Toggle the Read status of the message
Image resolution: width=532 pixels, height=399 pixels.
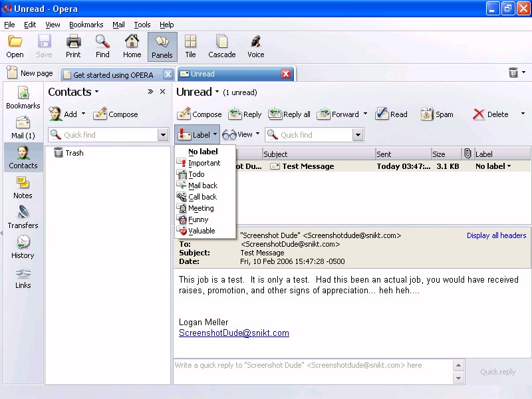tap(391, 114)
